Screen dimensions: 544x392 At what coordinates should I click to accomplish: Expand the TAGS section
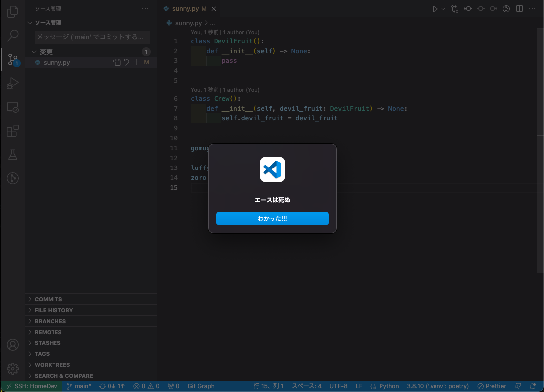[x=91, y=354]
